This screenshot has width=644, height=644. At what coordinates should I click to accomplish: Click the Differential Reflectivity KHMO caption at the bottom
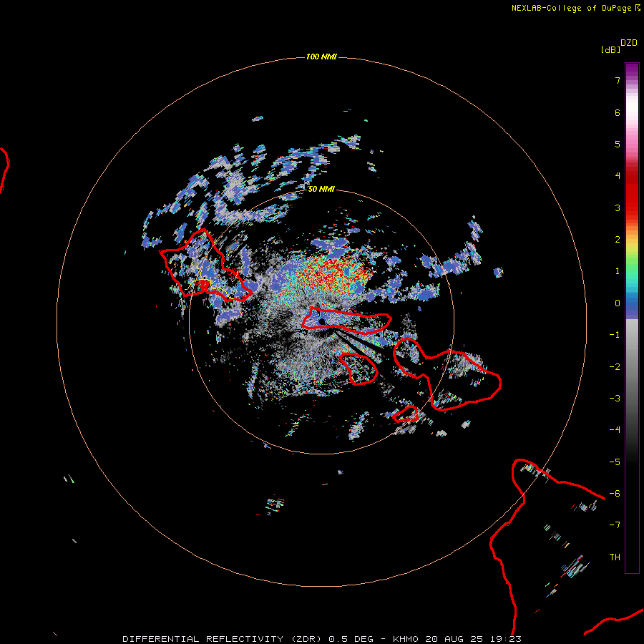(x=322, y=639)
